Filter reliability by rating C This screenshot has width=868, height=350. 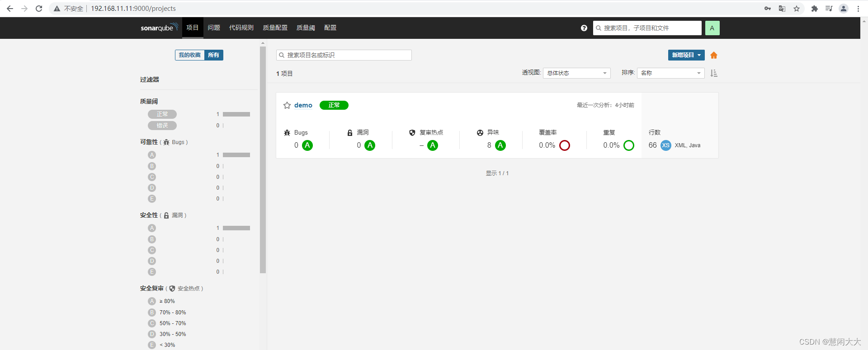coord(152,177)
